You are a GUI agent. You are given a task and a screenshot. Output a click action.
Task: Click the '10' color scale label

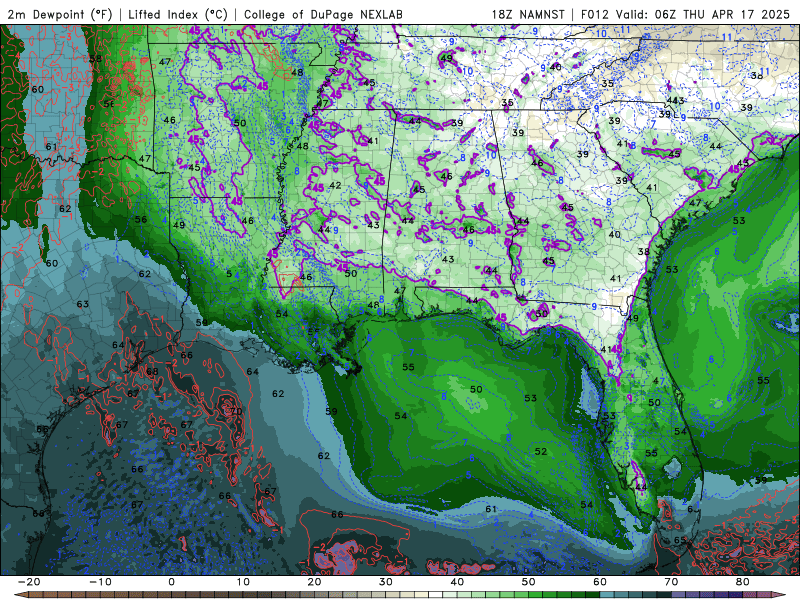point(243,582)
